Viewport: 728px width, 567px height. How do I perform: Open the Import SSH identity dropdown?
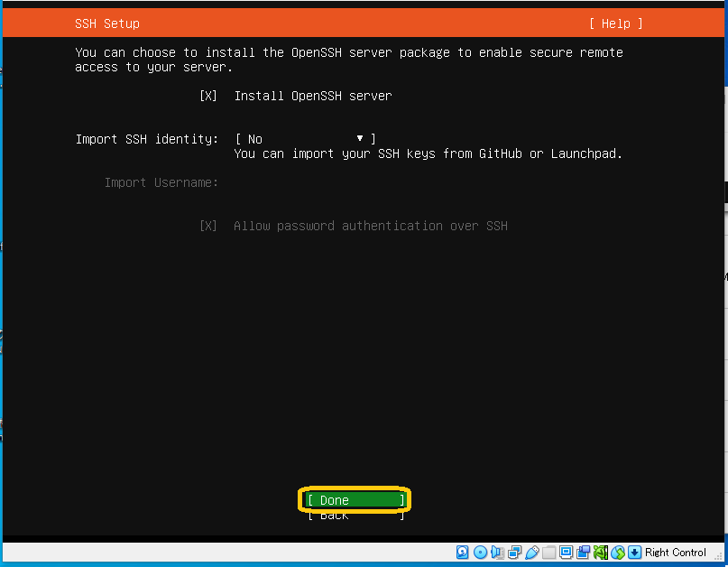(305, 139)
